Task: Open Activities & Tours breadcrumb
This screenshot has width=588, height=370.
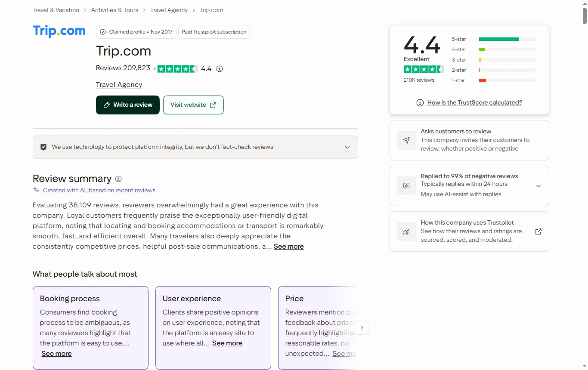Action: point(115,10)
